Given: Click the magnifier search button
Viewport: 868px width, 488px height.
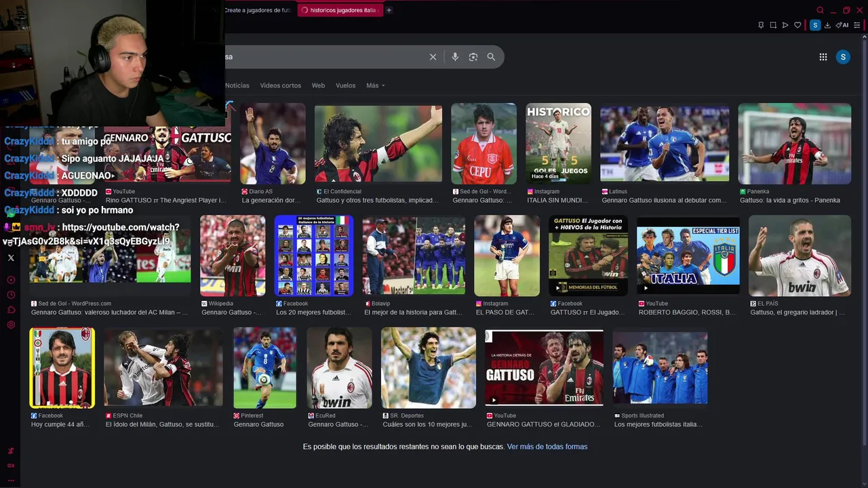Looking at the screenshot, I should [491, 57].
